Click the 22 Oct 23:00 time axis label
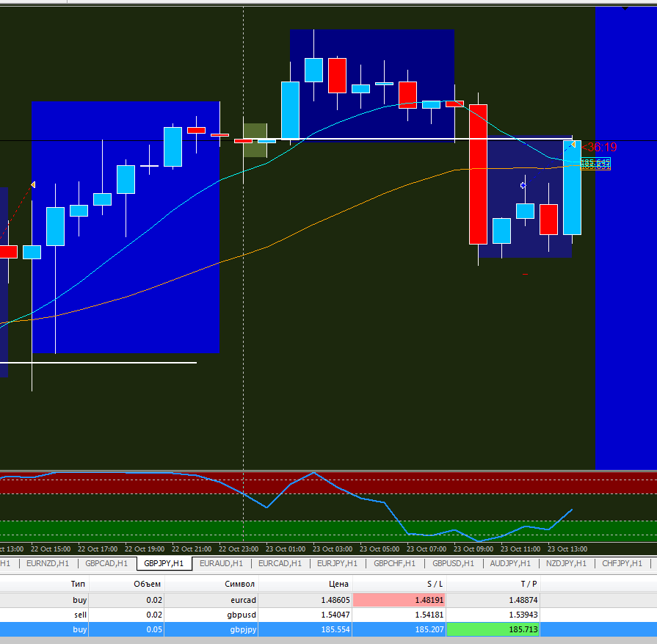Image resolution: width=657 pixels, height=644 pixels. (239, 549)
